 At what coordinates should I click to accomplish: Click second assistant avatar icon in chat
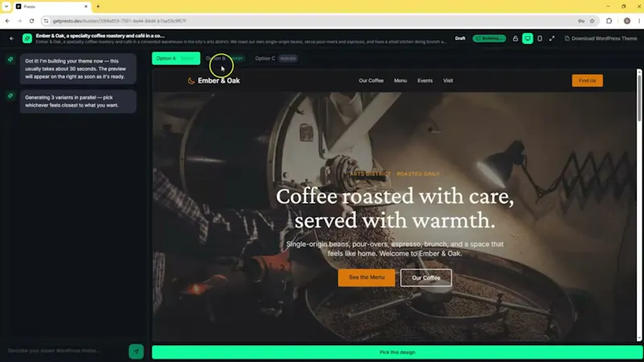(10, 96)
